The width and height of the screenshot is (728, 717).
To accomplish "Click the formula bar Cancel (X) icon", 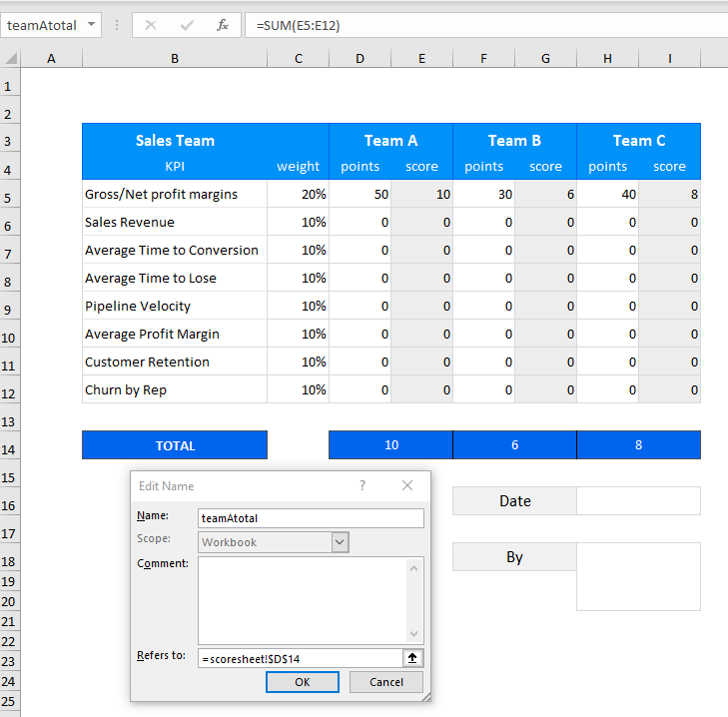I will pos(151,25).
